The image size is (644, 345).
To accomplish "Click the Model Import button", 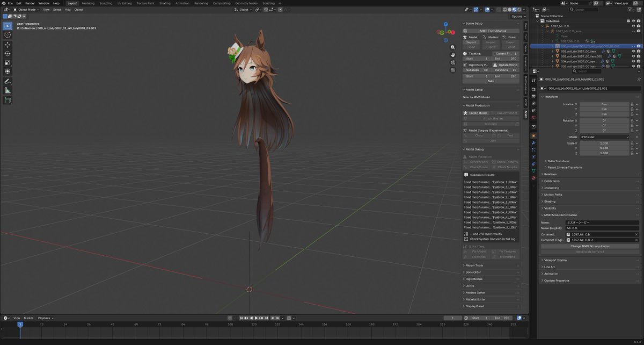I will [471, 42].
